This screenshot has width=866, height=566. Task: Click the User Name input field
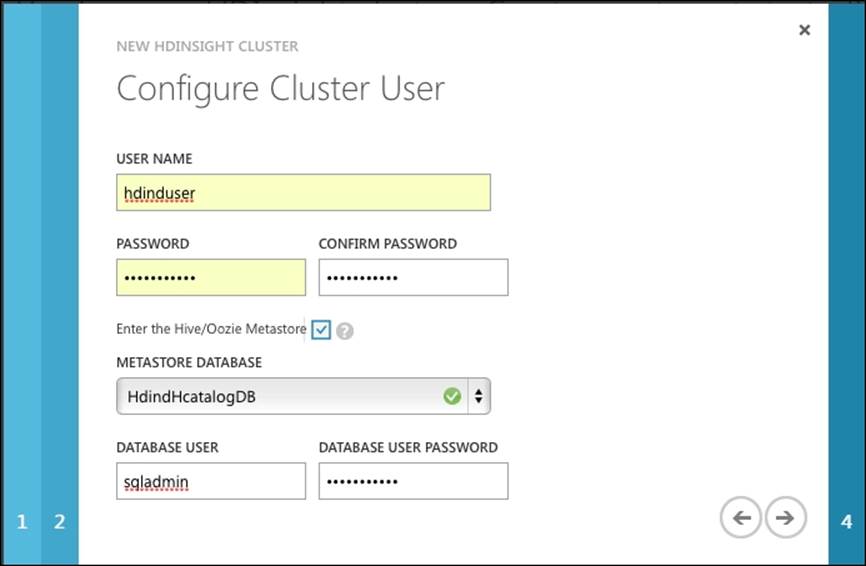point(303,192)
